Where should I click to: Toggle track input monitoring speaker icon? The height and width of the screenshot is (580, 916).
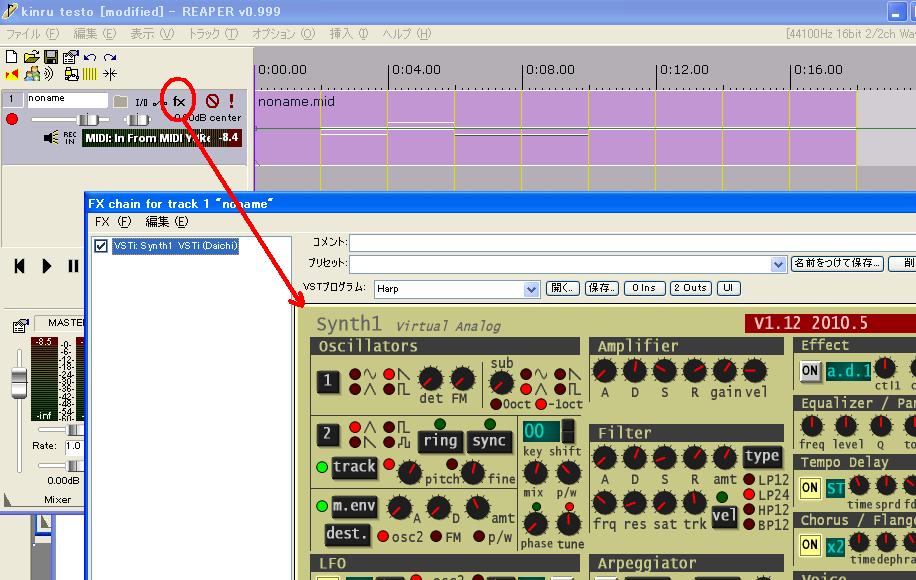tap(51, 138)
